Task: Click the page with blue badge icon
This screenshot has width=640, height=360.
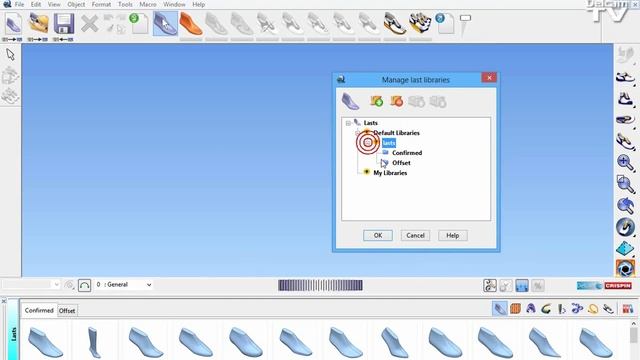Action: pos(445,23)
